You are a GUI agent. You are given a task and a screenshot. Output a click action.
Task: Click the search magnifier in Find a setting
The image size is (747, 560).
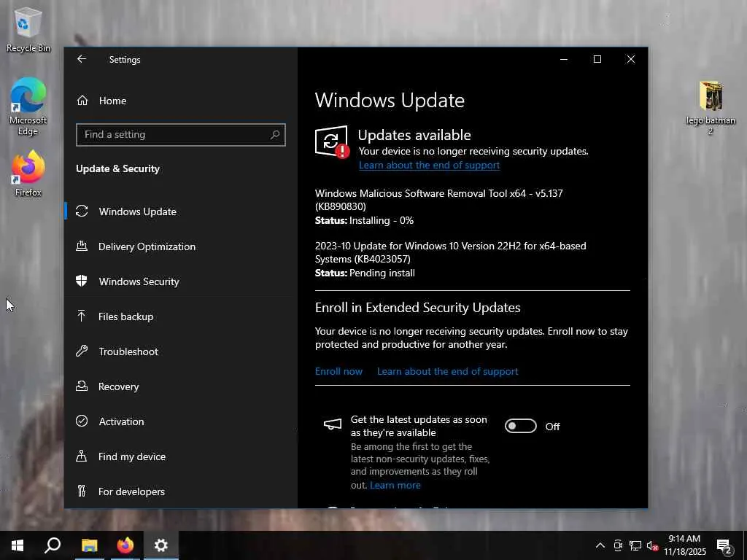pyautogui.click(x=275, y=135)
